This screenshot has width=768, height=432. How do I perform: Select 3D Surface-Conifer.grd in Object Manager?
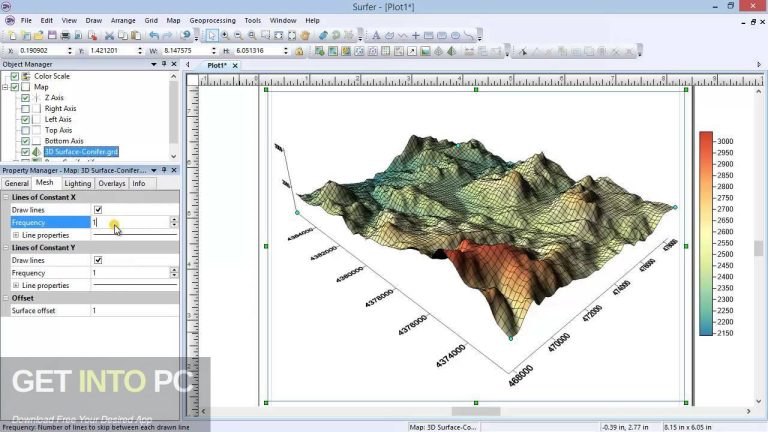(80, 152)
